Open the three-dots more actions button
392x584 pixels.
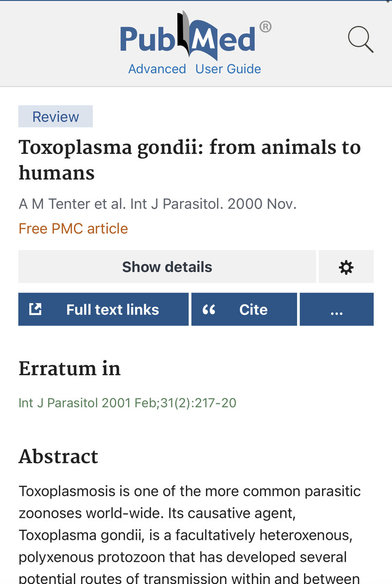pos(337,310)
